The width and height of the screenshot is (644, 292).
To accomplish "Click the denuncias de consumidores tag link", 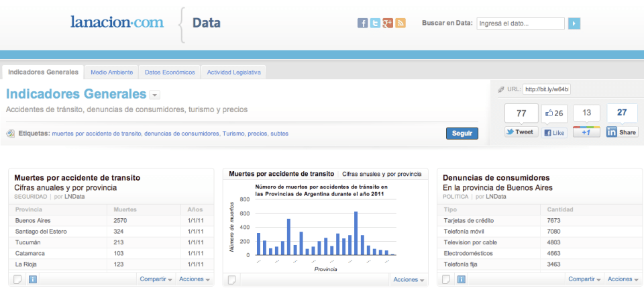I will tap(182, 134).
